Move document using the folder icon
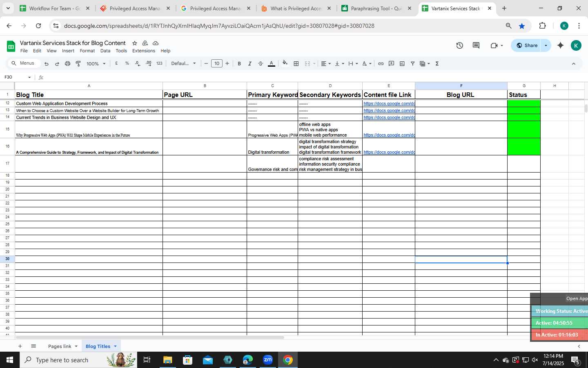This screenshot has height=368, width=588. coord(145,43)
